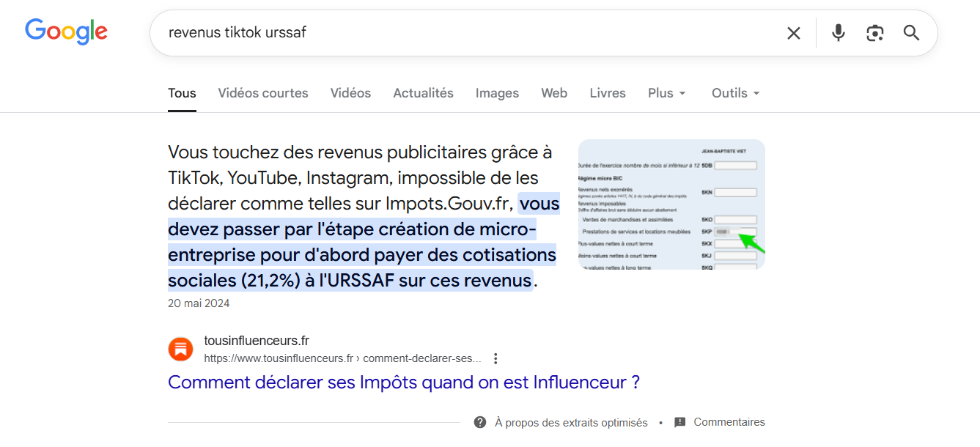Open the Web tab
The image size is (980, 447).
(554, 94)
